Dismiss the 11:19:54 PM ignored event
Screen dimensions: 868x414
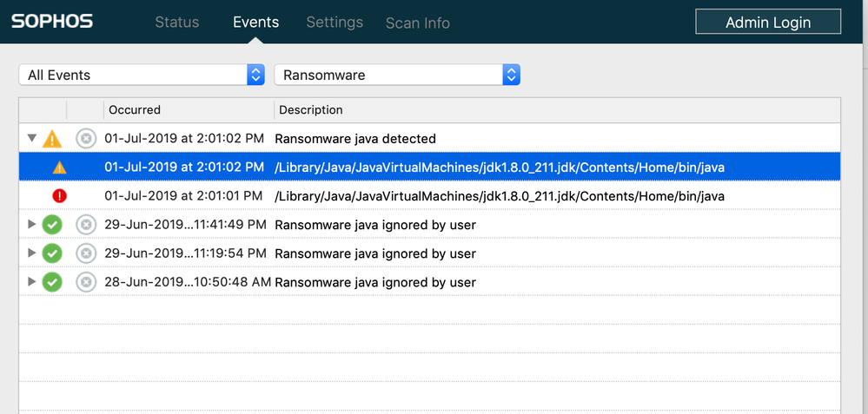pyautogui.click(x=86, y=253)
